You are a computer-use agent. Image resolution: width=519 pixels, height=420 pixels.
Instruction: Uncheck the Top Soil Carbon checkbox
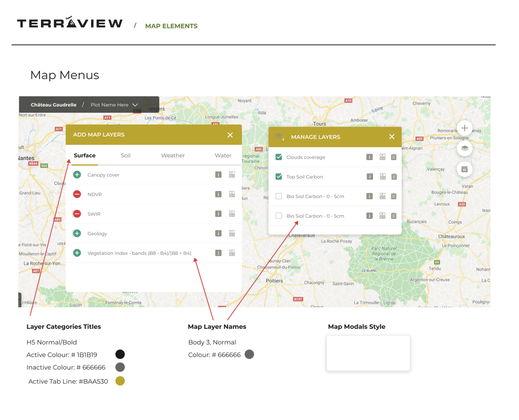pyautogui.click(x=279, y=176)
